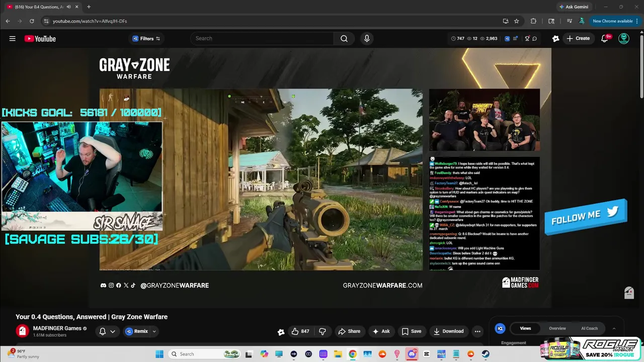This screenshot has width=644, height=362.
Task: Open the Chrome extensions puzzle icon
Action: click(533, 21)
